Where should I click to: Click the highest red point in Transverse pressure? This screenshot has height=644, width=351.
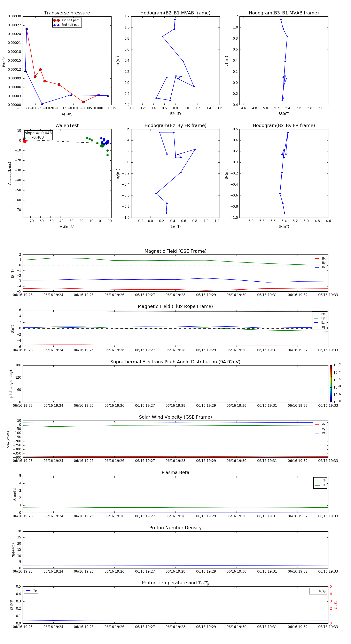(27, 29)
